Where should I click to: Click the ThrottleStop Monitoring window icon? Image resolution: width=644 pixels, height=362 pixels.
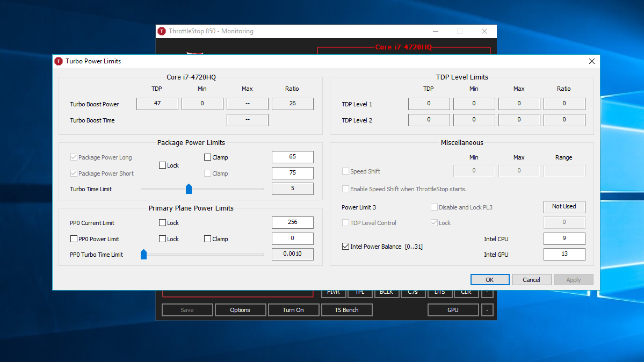[x=162, y=31]
